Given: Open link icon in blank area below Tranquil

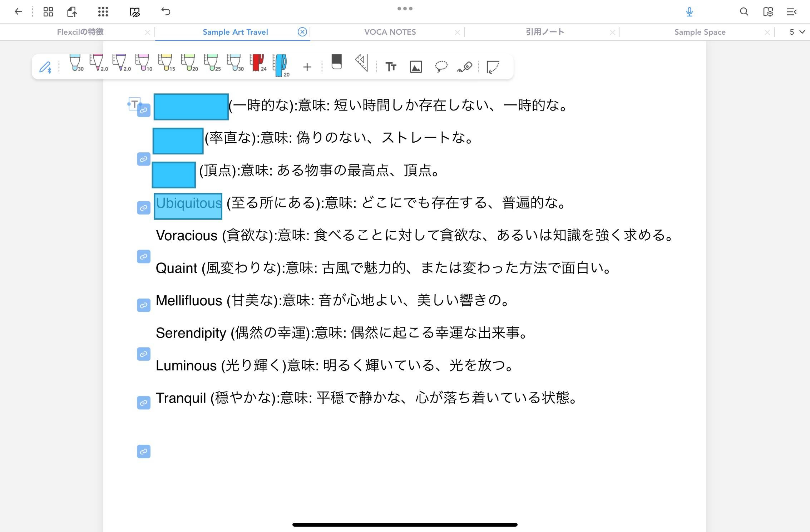Looking at the screenshot, I should [x=144, y=452].
